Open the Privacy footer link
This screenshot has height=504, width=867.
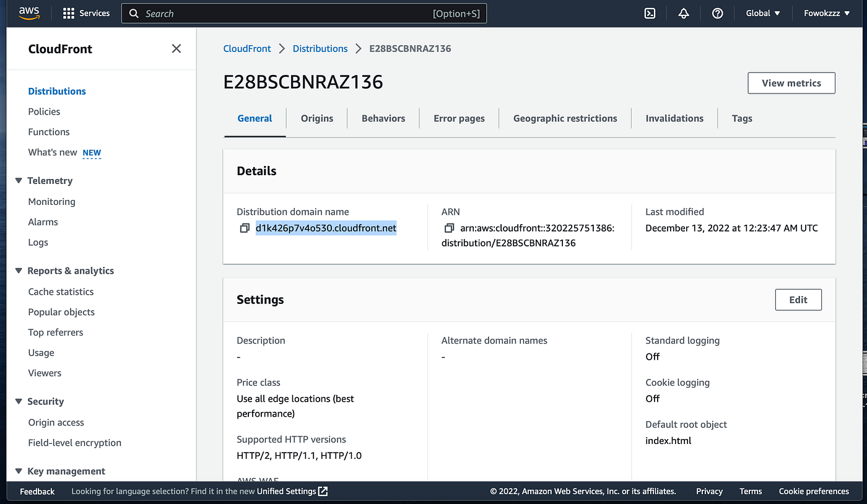(709, 491)
